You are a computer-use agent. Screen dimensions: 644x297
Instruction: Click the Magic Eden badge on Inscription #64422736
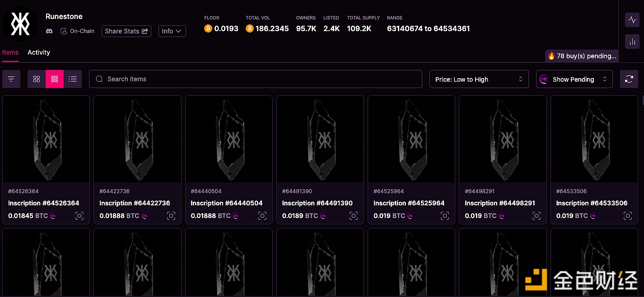[x=145, y=216]
